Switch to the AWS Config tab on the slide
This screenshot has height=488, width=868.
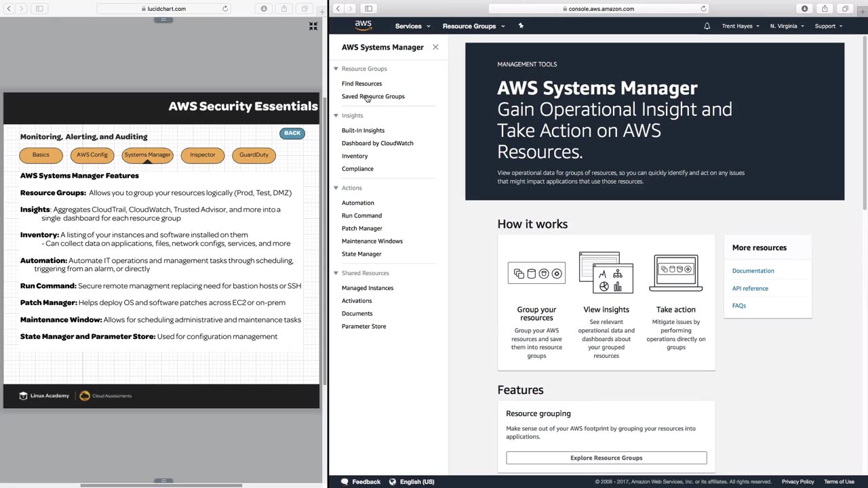pos(92,155)
